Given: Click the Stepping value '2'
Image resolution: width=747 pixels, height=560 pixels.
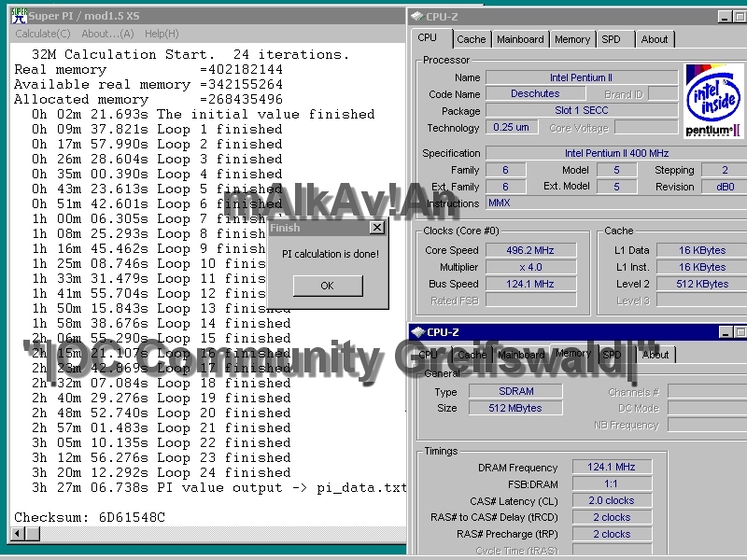Looking at the screenshot, I should click(725, 170).
